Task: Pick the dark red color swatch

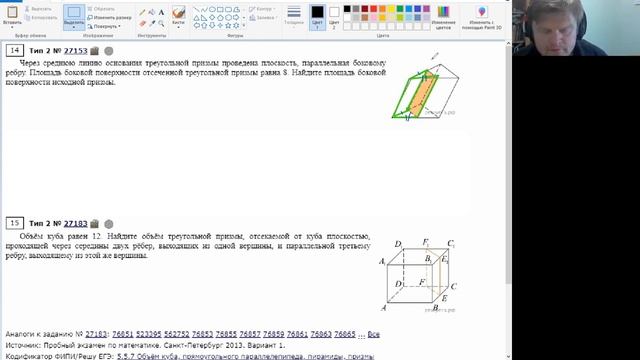Action: (x=364, y=9)
